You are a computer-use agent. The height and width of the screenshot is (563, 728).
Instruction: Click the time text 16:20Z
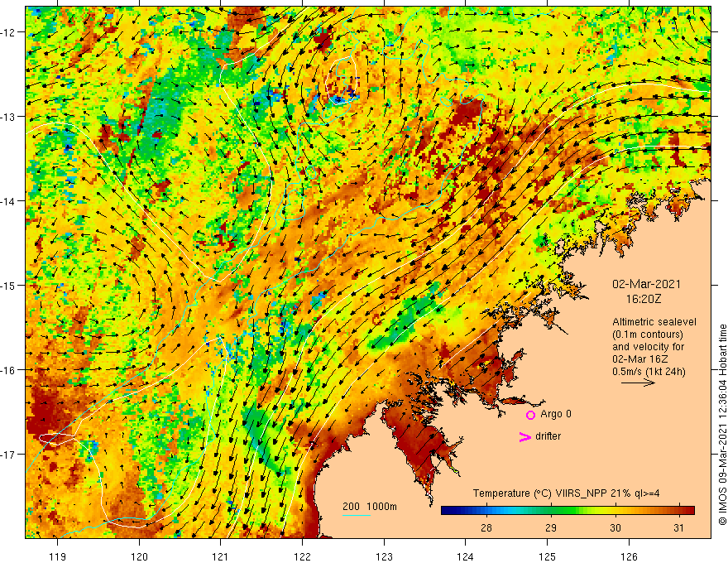643,299
